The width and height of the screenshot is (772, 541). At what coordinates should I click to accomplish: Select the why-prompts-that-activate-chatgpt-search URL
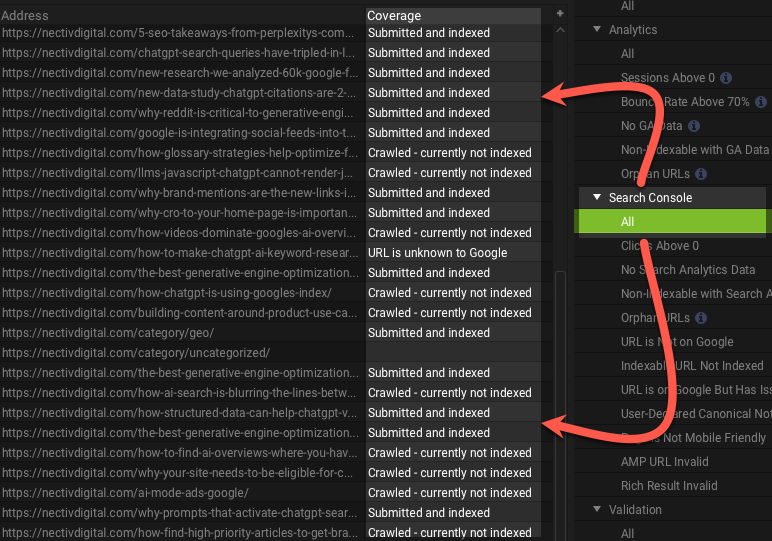pyautogui.click(x=180, y=513)
